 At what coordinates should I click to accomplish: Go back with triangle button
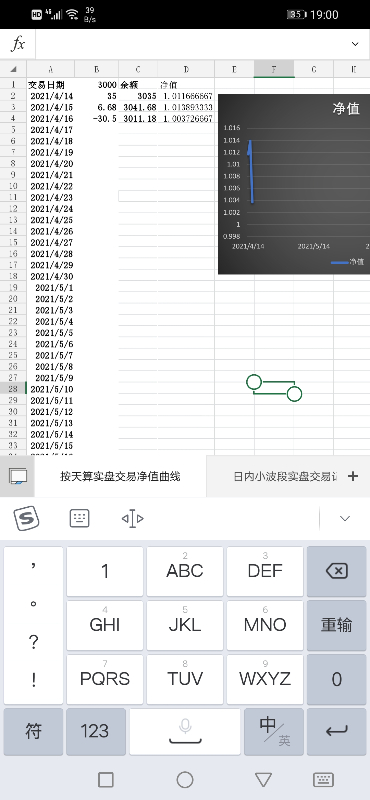[263, 780]
